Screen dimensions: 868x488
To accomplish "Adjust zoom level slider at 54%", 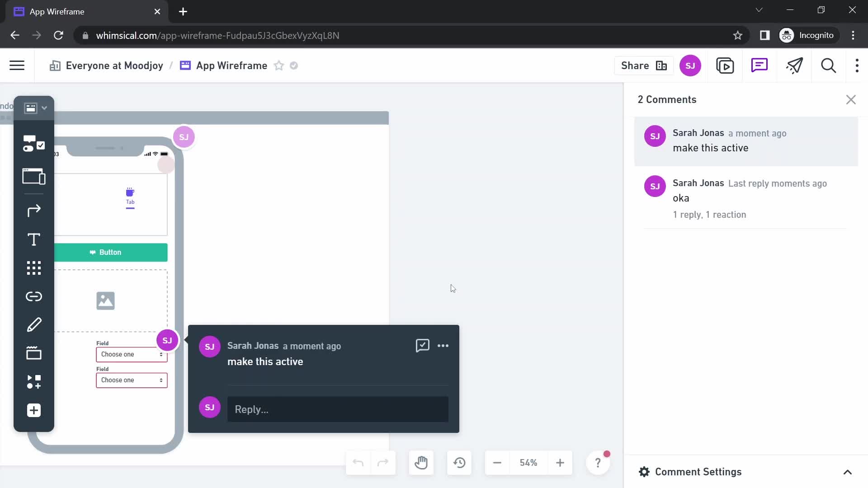I will tap(528, 462).
